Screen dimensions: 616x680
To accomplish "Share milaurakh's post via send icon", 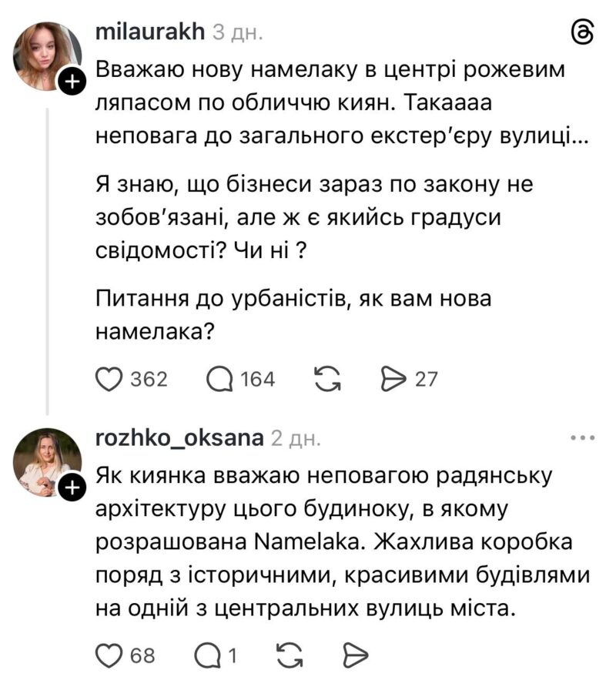I will click(393, 378).
